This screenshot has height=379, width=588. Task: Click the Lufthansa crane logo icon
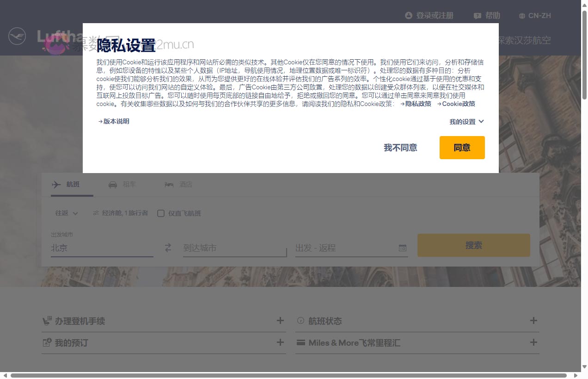point(17,36)
